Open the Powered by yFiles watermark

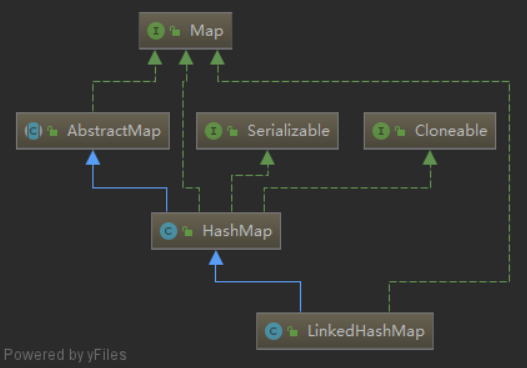point(65,355)
